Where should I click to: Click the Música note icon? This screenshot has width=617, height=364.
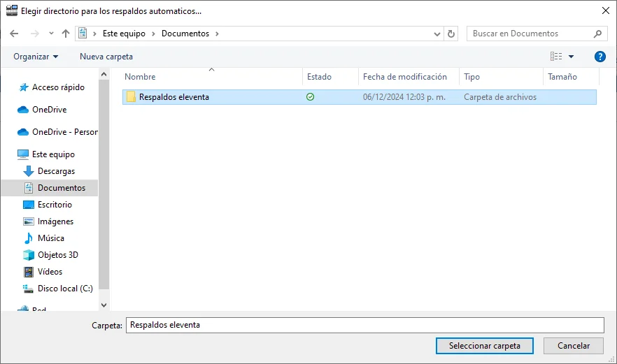(x=28, y=238)
